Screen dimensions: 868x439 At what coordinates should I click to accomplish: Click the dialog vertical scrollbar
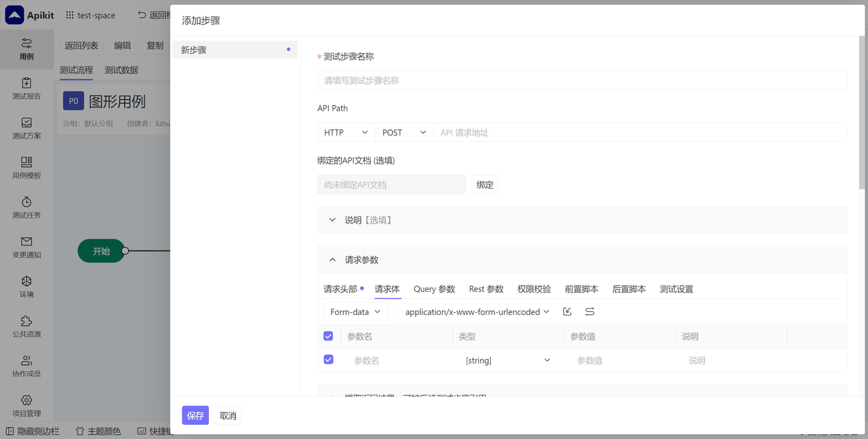click(862, 112)
